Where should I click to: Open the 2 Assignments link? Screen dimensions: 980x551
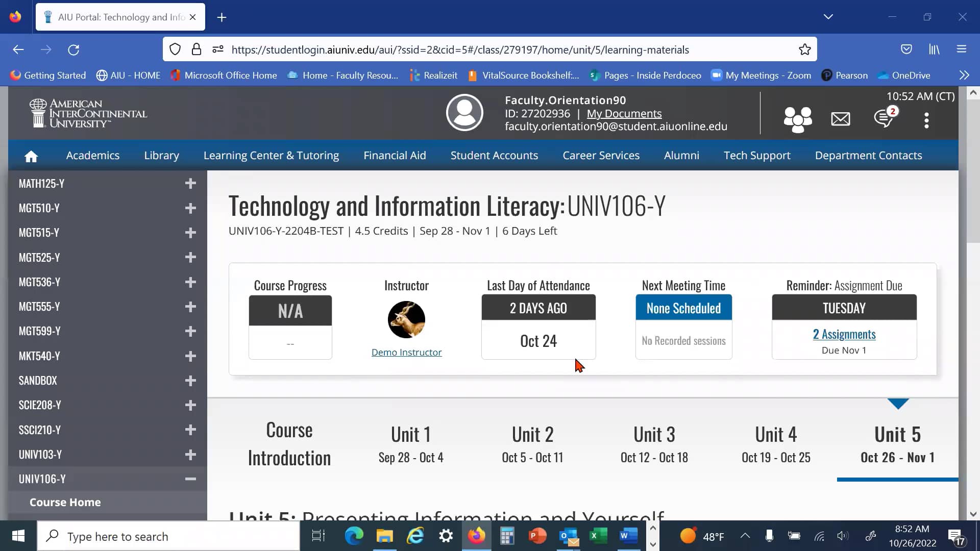pos(844,334)
